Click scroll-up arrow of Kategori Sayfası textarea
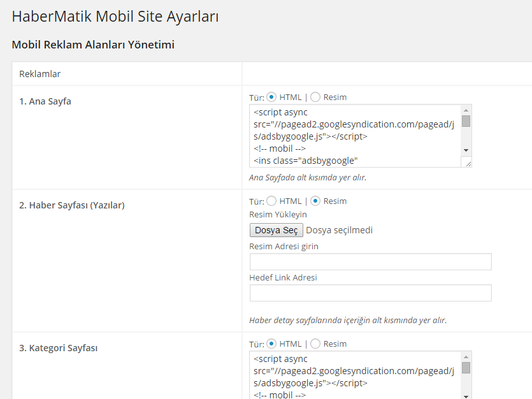 pos(466,357)
